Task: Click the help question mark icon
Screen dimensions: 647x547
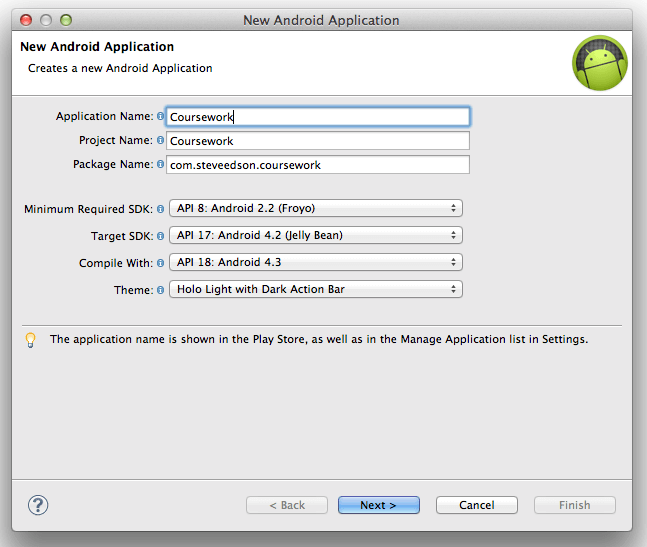Action: click(38, 505)
